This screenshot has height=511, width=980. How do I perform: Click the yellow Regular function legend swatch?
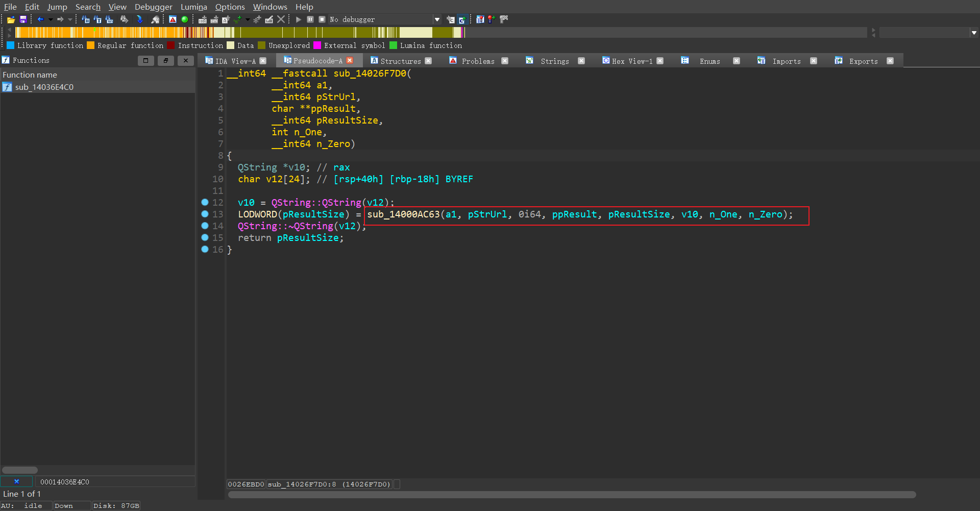pos(91,45)
